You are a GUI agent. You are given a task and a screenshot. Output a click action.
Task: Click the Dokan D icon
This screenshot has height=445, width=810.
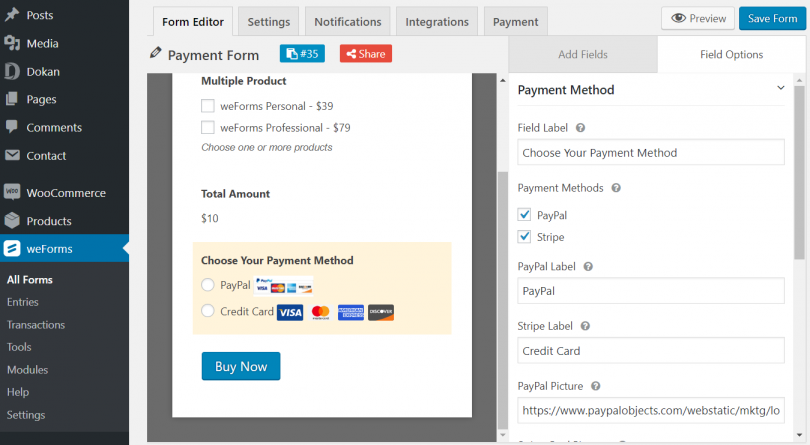12,71
